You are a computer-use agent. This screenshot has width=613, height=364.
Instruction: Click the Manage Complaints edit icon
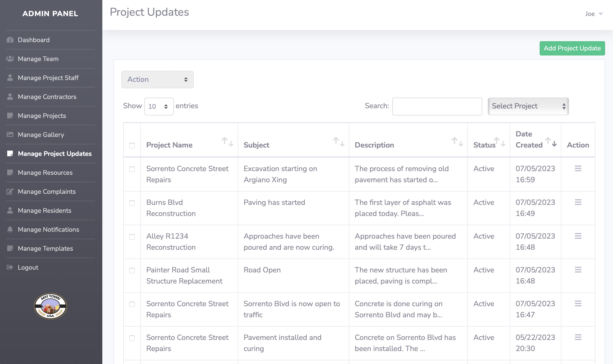click(x=10, y=191)
